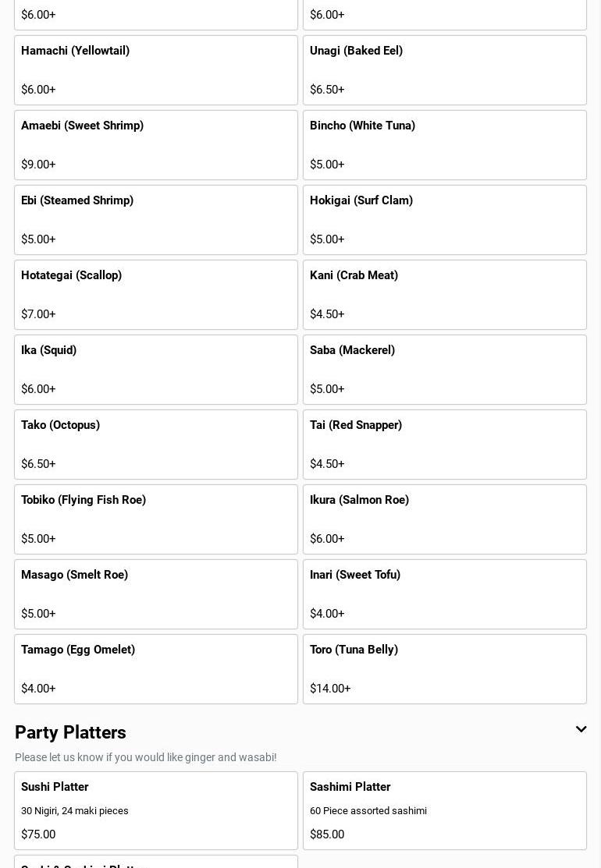Choose Amaebi (Sweet Shrimp) nigiri

(x=156, y=145)
